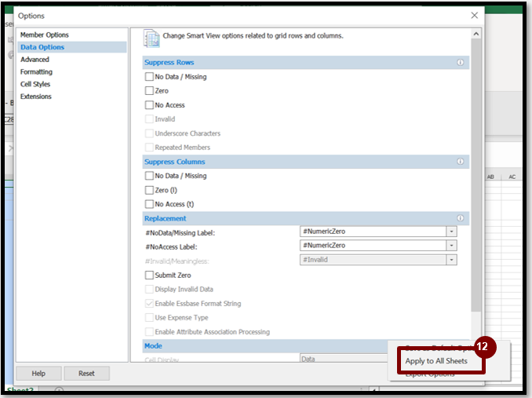Open #NoAccess Label dropdown arrow
The image size is (532, 398).
point(451,246)
